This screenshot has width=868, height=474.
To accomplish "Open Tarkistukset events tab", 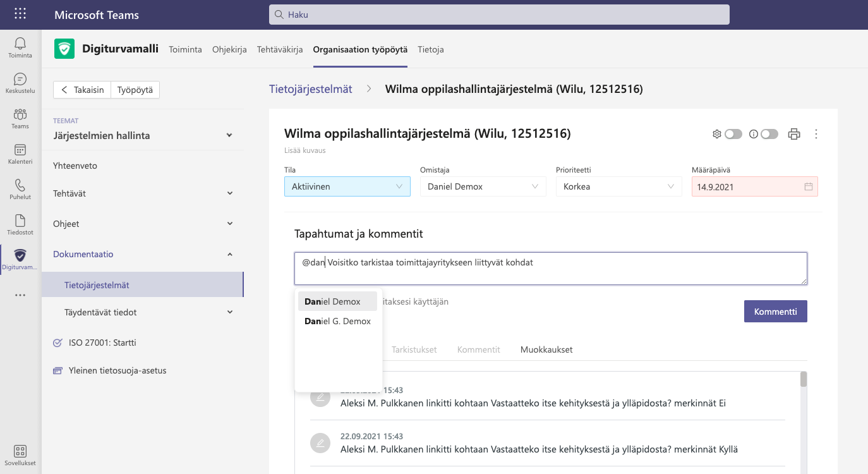I will tap(414, 349).
